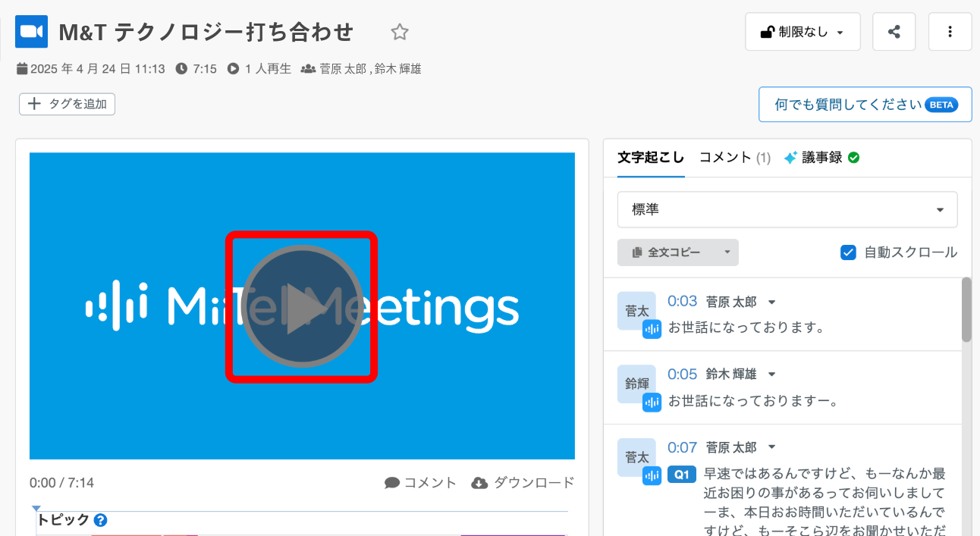980x536 pixels.
Task: Open 何でも質問してください BETA assistant
Action: [x=865, y=105]
